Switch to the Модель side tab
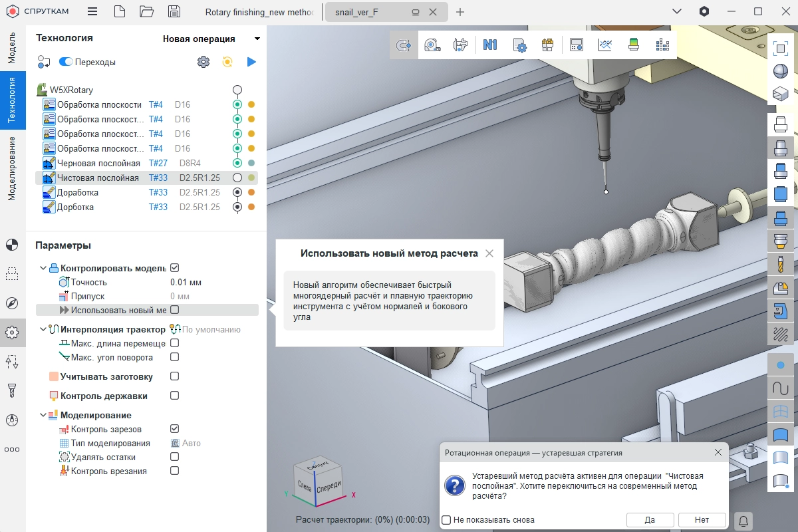Screen dimensions: 798x532 (x=12, y=48)
